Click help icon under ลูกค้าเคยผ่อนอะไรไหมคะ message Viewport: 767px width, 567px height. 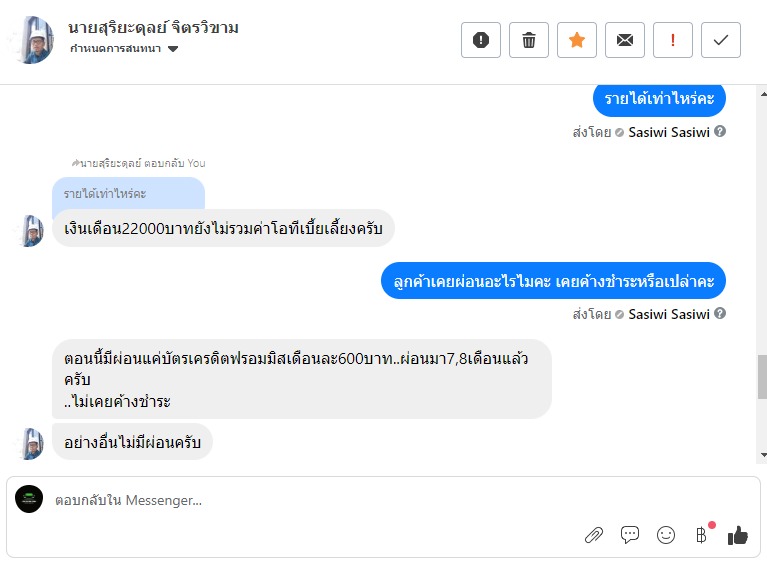pyautogui.click(x=720, y=314)
